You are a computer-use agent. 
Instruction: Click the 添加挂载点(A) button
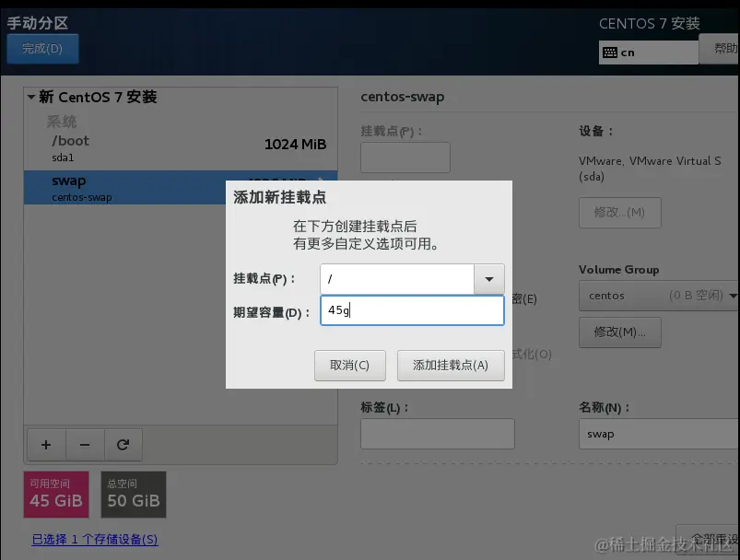click(x=451, y=365)
